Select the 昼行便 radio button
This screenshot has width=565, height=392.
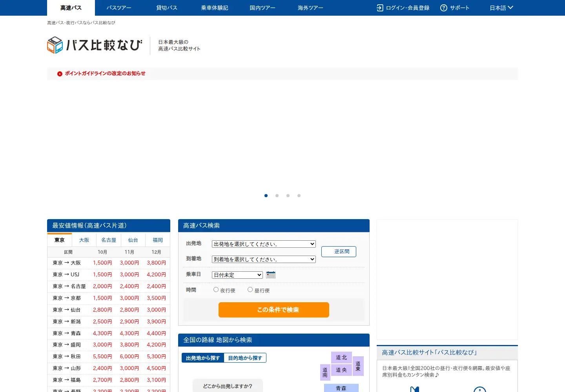(250, 290)
